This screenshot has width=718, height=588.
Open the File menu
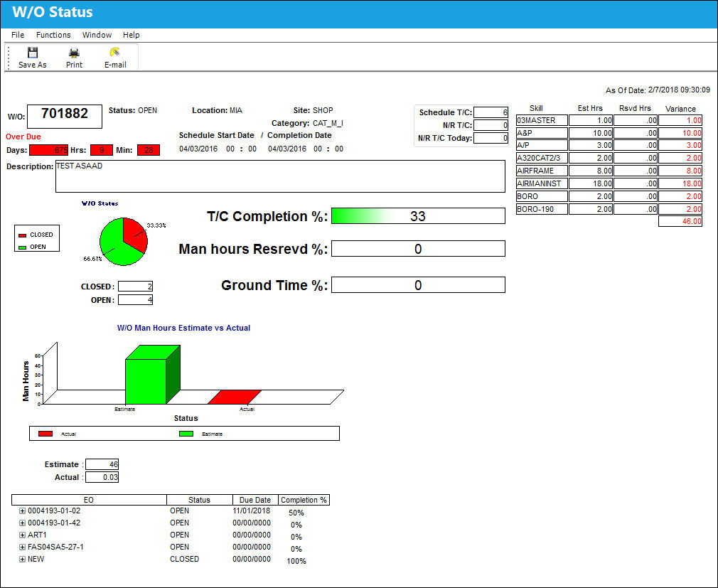pyautogui.click(x=18, y=35)
